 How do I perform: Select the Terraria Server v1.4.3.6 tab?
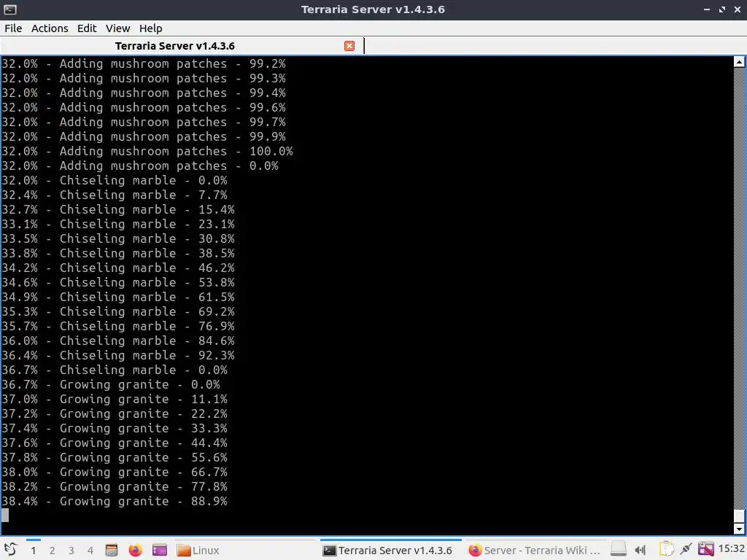click(x=175, y=46)
